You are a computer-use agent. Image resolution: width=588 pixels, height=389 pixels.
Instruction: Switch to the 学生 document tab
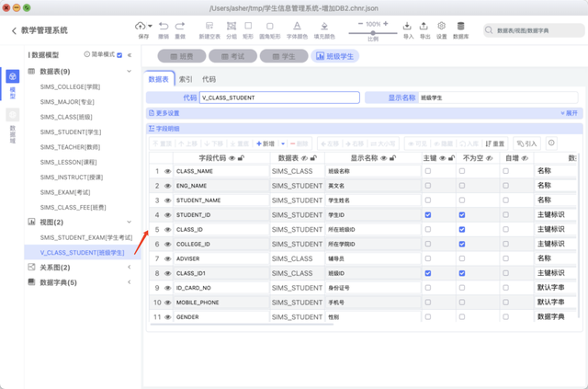tap(284, 56)
